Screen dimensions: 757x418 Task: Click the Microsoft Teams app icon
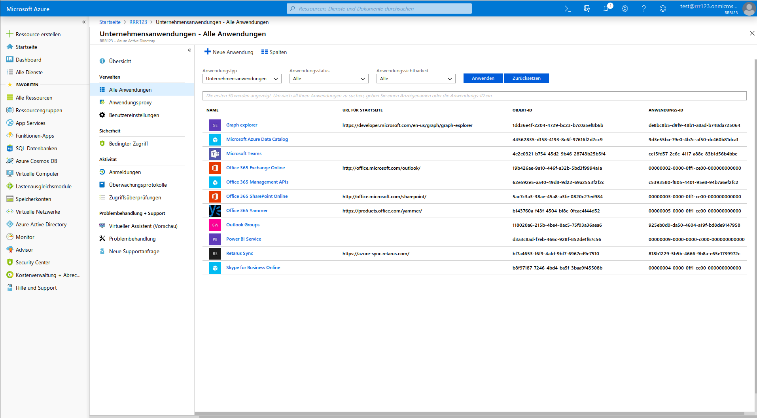(214, 154)
